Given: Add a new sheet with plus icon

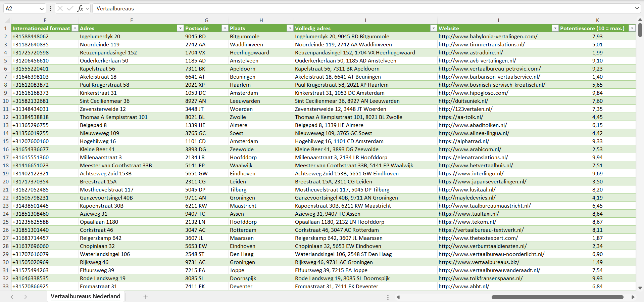Looking at the screenshot, I should [146, 297].
